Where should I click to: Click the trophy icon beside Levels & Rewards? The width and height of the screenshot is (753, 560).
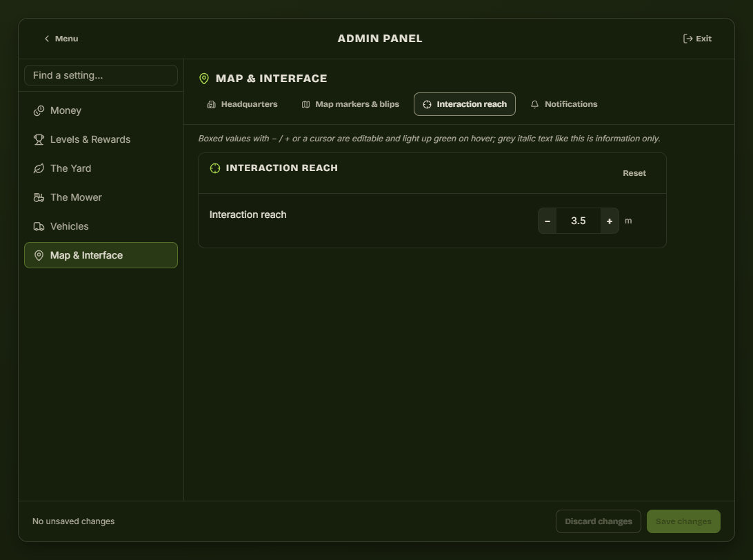pos(39,140)
